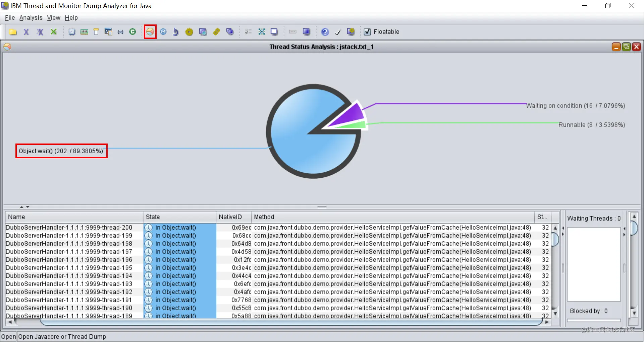644x342 pixels.
Task: Iconify the Thread Status Analysis panel
Action: point(616,47)
